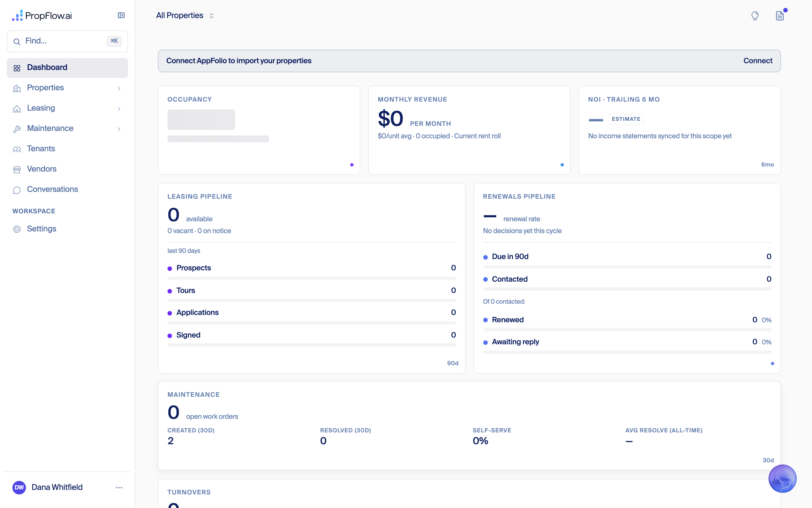This screenshot has width=812, height=508.
Task: Open user options ellipsis menu
Action: coord(119,487)
